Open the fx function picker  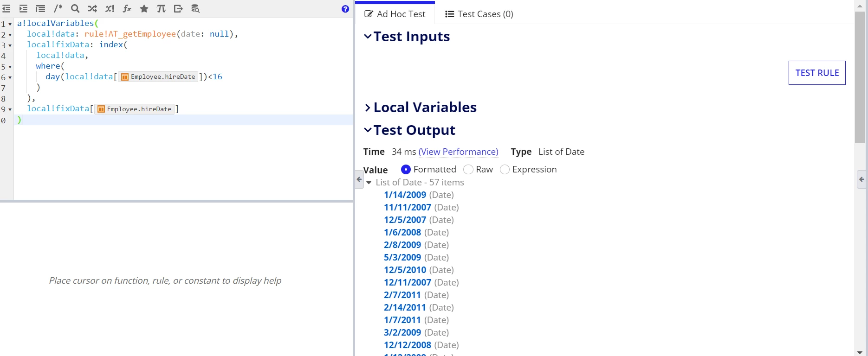tap(127, 9)
